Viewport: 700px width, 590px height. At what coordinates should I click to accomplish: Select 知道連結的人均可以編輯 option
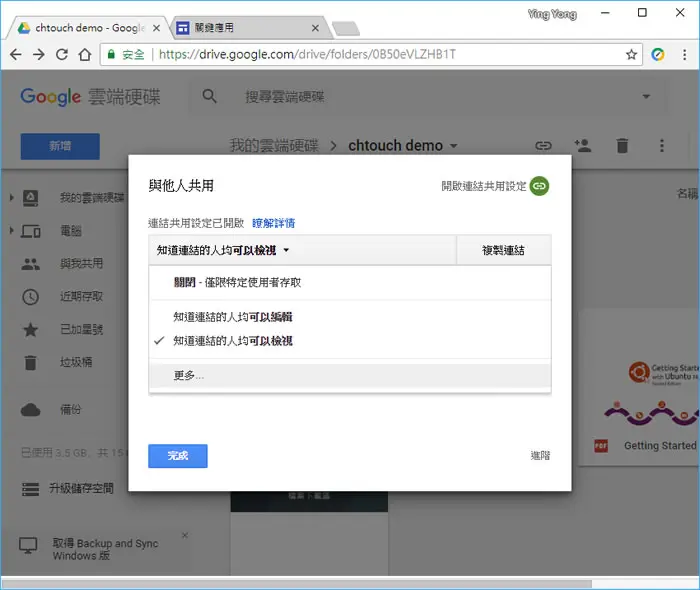click(x=233, y=317)
